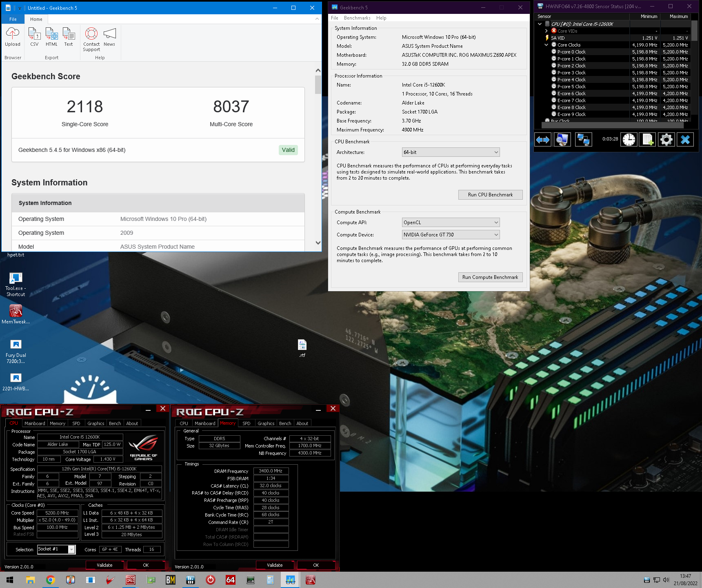The width and height of the screenshot is (702, 588).
Task: Click HWiNFO monitor with magnifier icon
Action: (562, 140)
